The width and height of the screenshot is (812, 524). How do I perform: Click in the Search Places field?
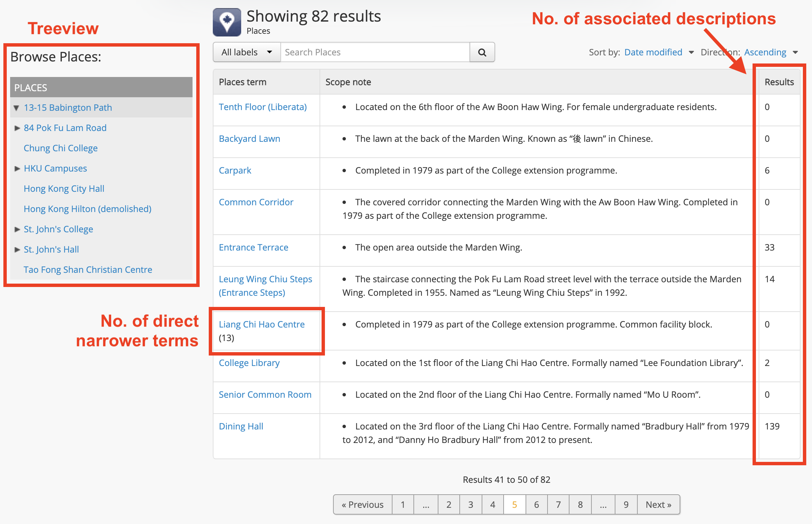(375, 52)
